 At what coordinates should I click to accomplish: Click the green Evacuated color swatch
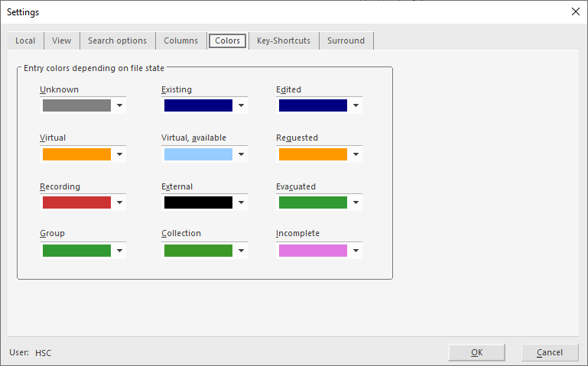coord(313,202)
